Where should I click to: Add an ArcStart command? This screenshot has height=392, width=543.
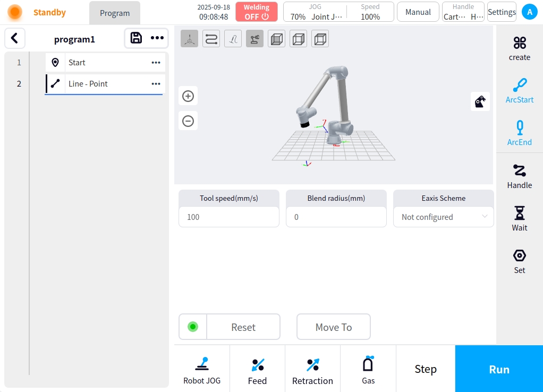(x=519, y=91)
